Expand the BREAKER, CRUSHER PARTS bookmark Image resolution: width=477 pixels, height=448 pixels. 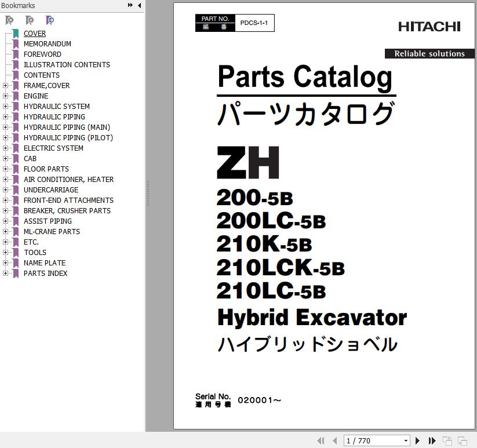click(x=5, y=211)
